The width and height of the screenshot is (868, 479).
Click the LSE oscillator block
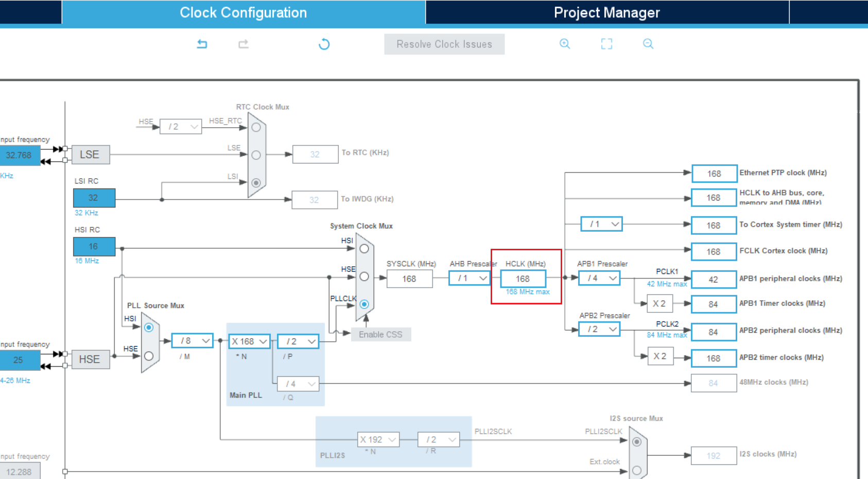coord(91,155)
